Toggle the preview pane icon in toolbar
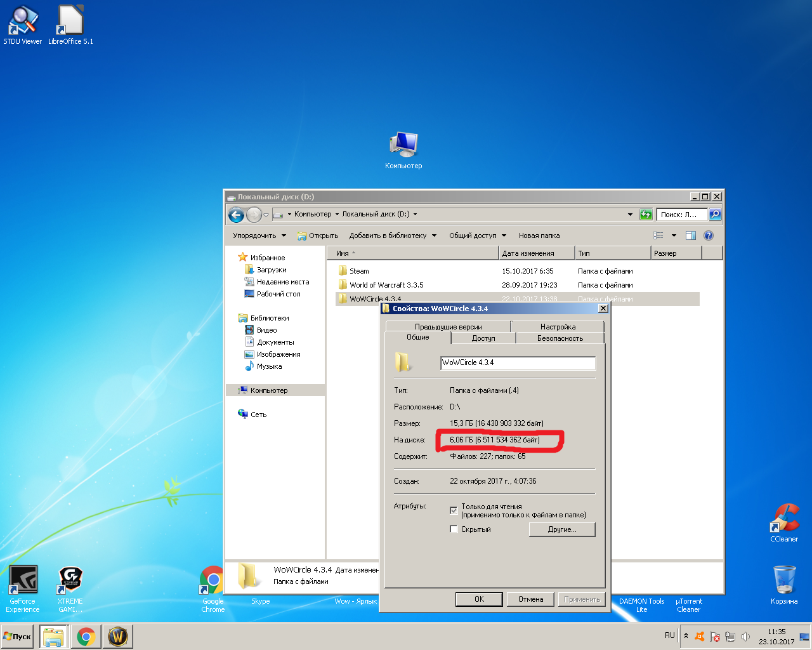This screenshot has width=812, height=650. pos(691,235)
